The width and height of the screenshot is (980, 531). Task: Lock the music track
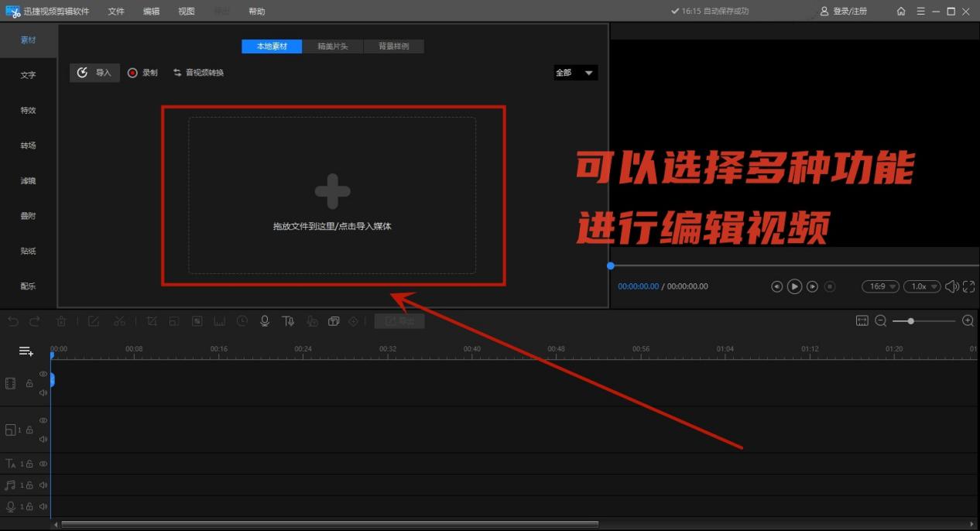29,485
